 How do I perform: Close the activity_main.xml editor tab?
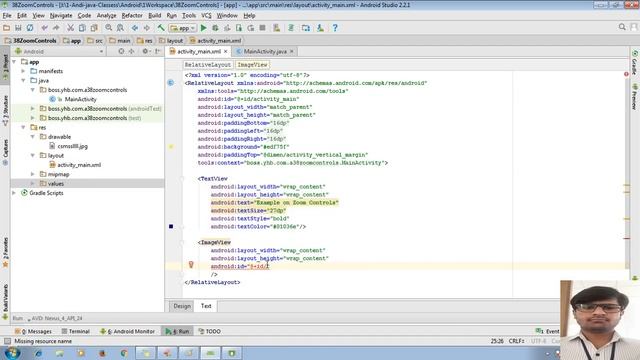click(x=225, y=51)
